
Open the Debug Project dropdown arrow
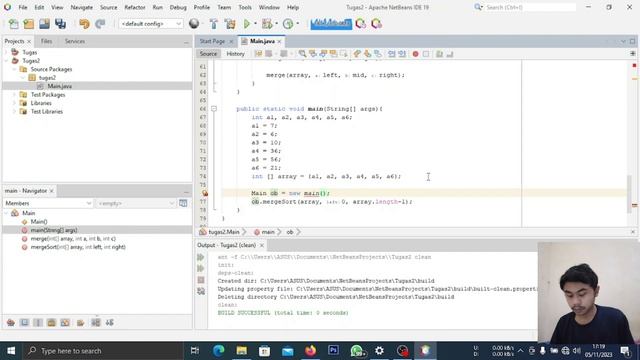[276, 24]
